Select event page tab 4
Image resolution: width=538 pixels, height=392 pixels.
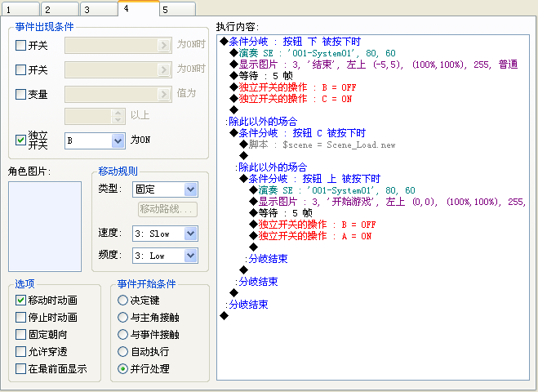[x=139, y=8]
